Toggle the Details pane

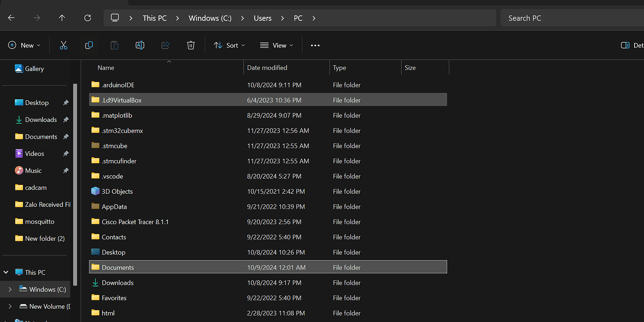pos(625,45)
